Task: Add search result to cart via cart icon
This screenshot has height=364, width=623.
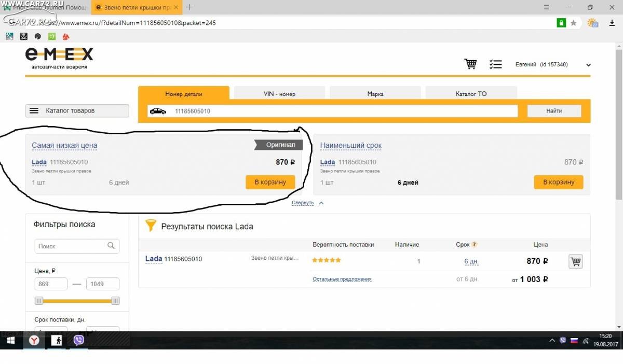Action: pyautogui.click(x=576, y=261)
